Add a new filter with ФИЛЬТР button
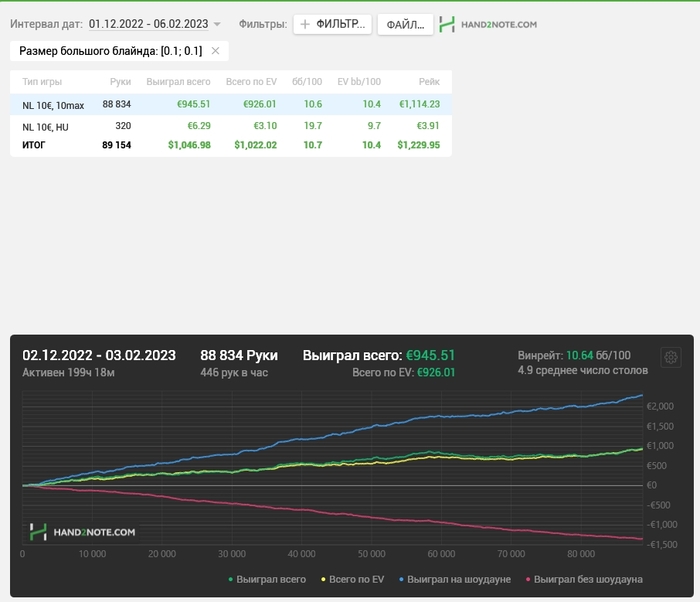 pyautogui.click(x=333, y=24)
